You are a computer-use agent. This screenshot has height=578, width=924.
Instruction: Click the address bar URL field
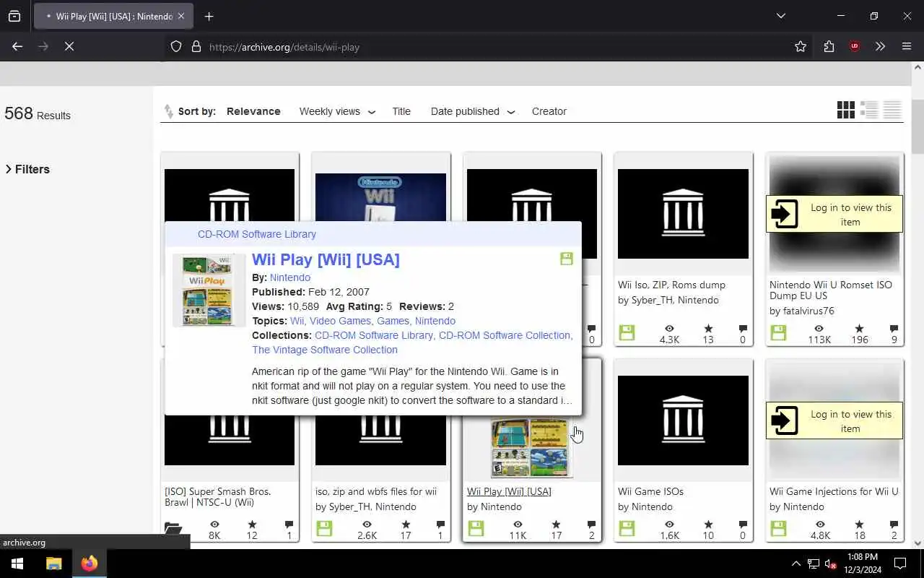point(476,47)
